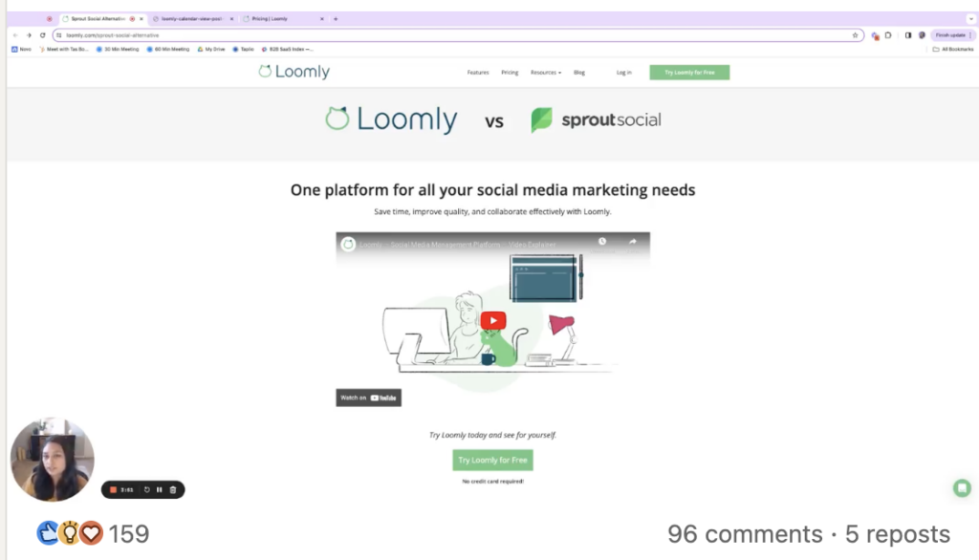This screenshot has width=979, height=560.
Task: Click the address bar URL field
Action: 458,35
